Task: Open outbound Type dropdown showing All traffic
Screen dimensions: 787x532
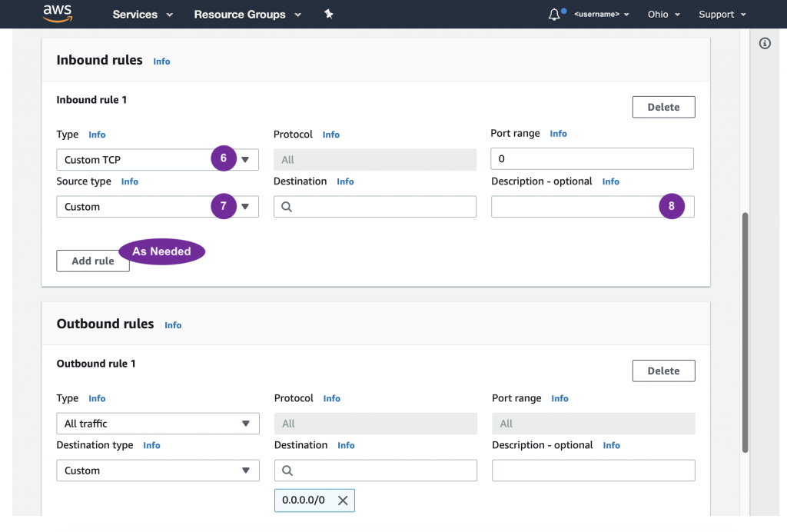Action: (x=158, y=424)
